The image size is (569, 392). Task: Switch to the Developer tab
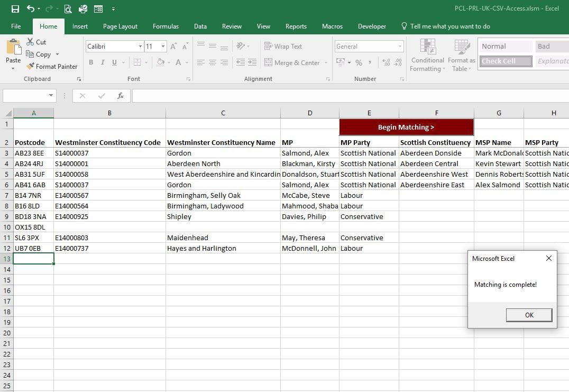pos(372,26)
